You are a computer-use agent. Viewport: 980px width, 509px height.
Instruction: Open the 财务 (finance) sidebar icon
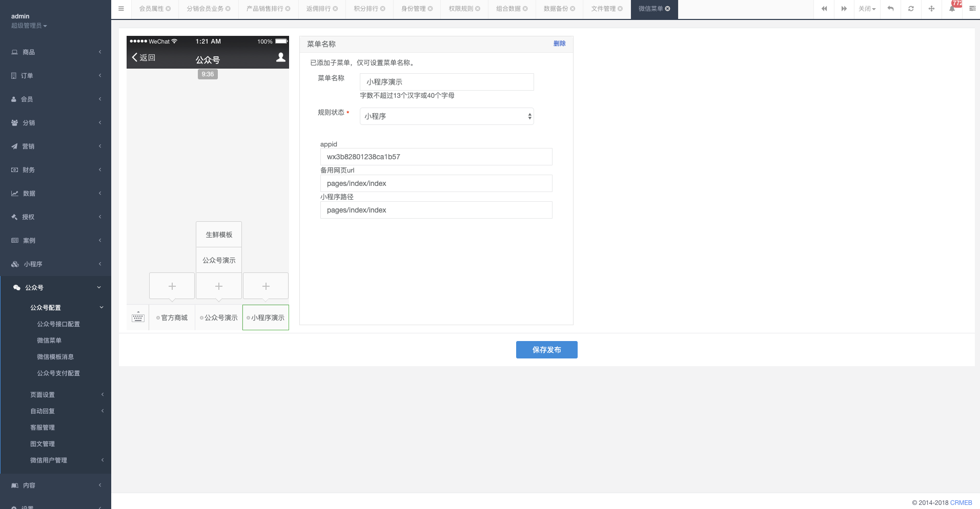14,169
